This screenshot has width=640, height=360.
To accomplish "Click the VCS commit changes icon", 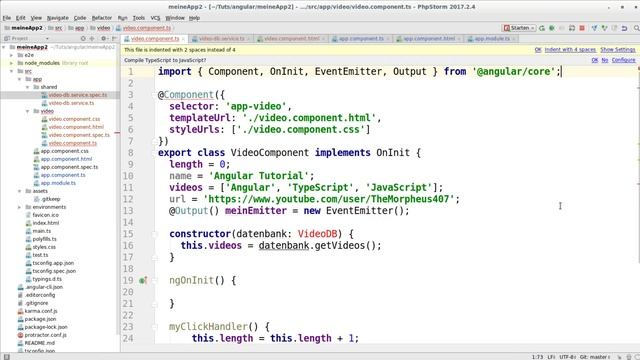I will coord(604,28).
